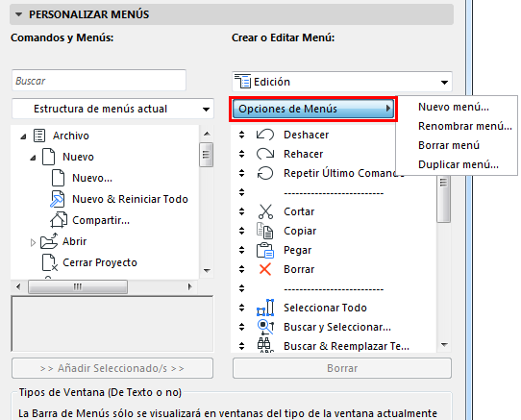Click the menu list scroll-down arrow
The width and height of the screenshot is (521, 420).
pos(444,345)
